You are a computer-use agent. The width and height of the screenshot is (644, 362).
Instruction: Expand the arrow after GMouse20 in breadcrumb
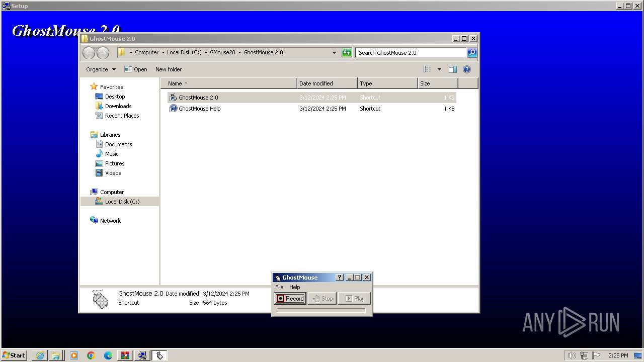pos(239,52)
